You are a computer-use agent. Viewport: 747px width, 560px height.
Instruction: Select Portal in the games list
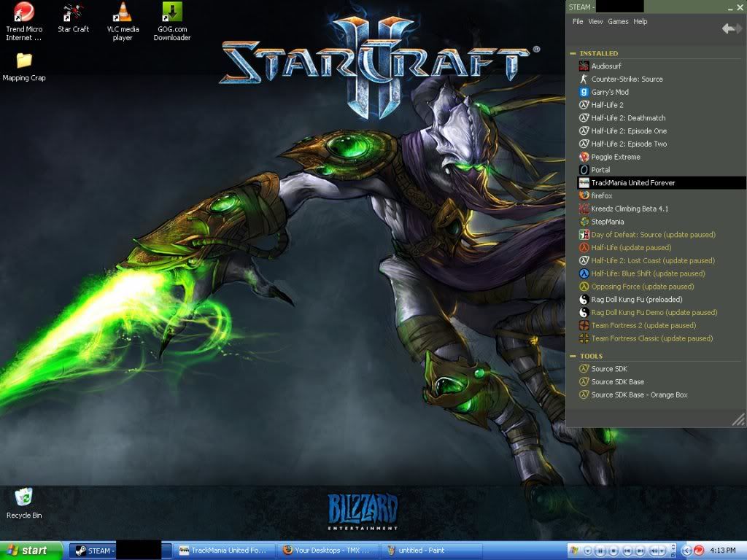[x=594, y=169]
